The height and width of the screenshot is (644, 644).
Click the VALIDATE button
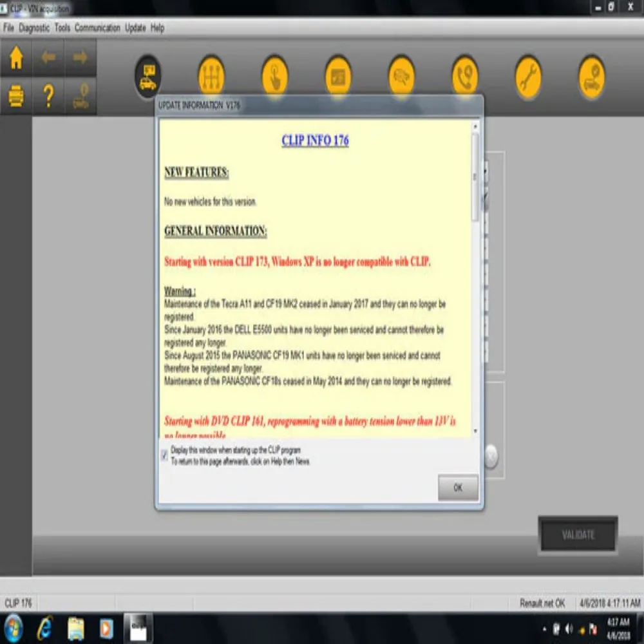[578, 535]
